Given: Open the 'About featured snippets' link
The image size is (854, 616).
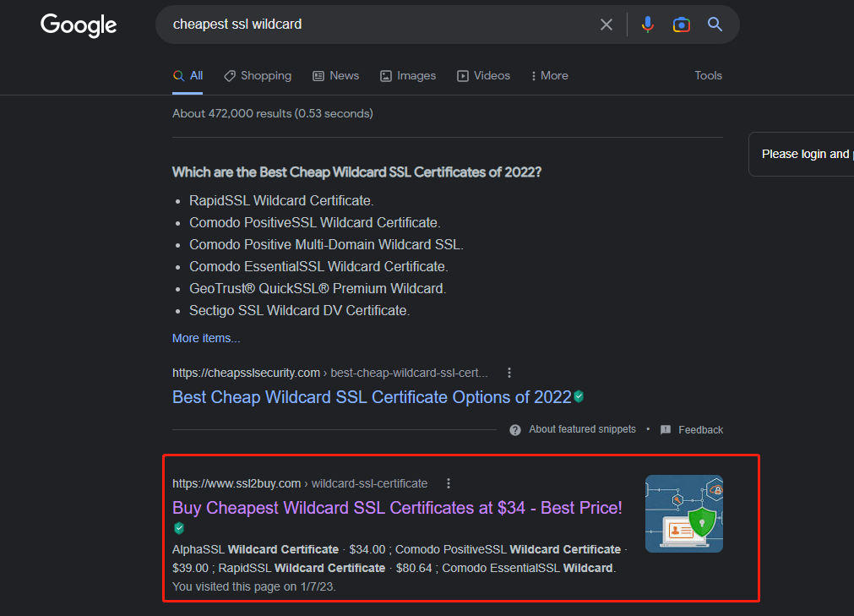Looking at the screenshot, I should pos(582,429).
